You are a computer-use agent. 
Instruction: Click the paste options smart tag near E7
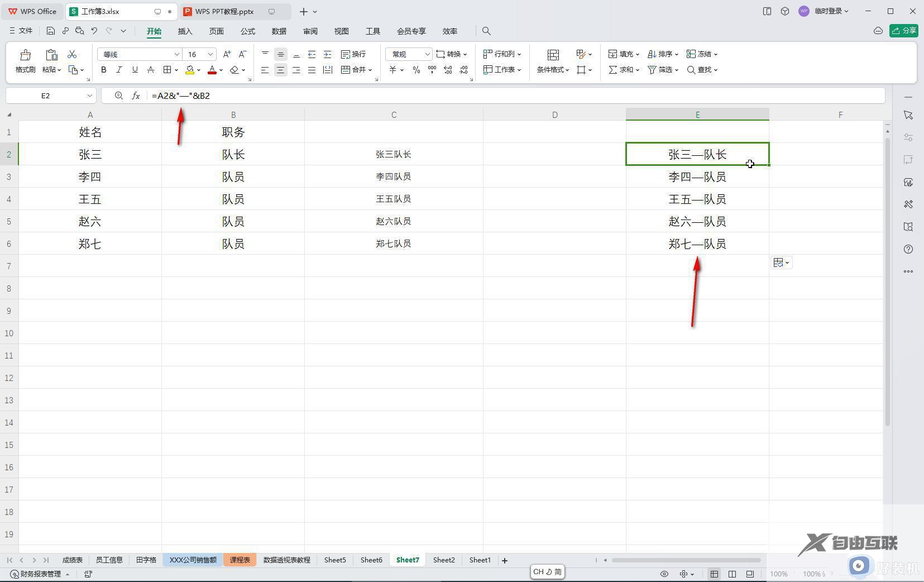(781, 263)
